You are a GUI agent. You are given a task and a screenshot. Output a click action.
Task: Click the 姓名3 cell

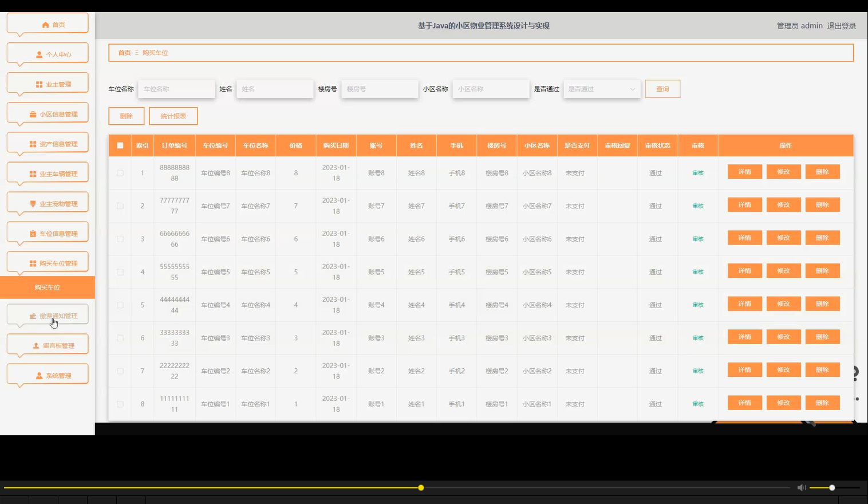416,338
